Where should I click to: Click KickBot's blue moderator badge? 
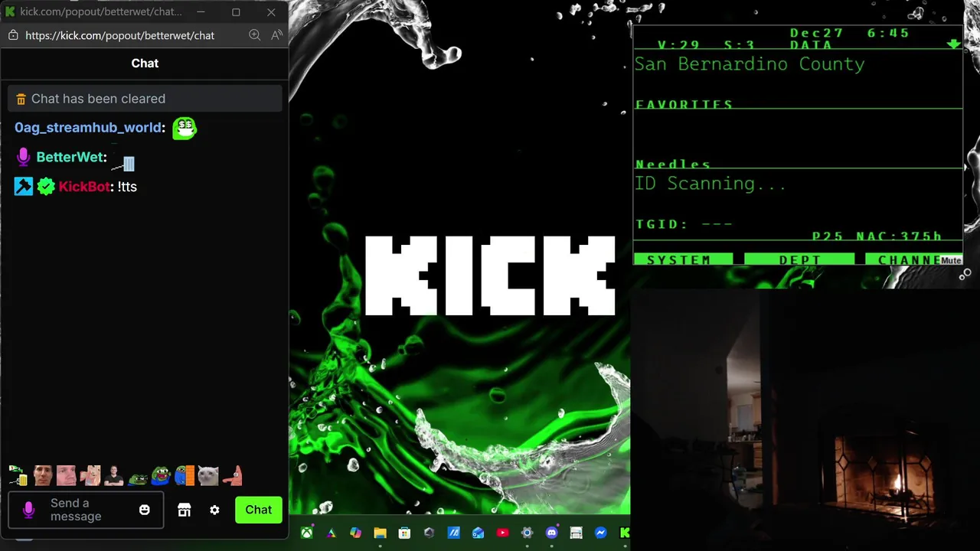pos(24,187)
